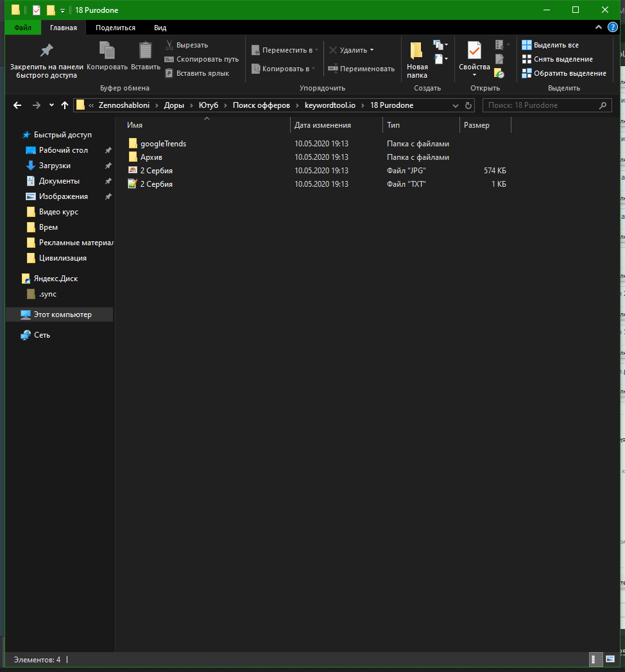Collapse the ribbon with the chevron arrow
The width and height of the screenshot is (625, 672).
point(597,27)
